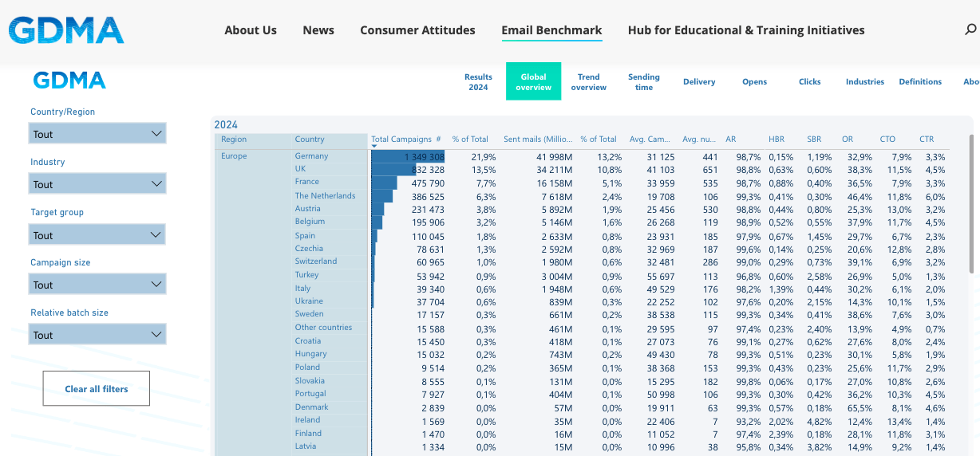
Task: Select the Germany country row label
Action: pyautogui.click(x=311, y=156)
